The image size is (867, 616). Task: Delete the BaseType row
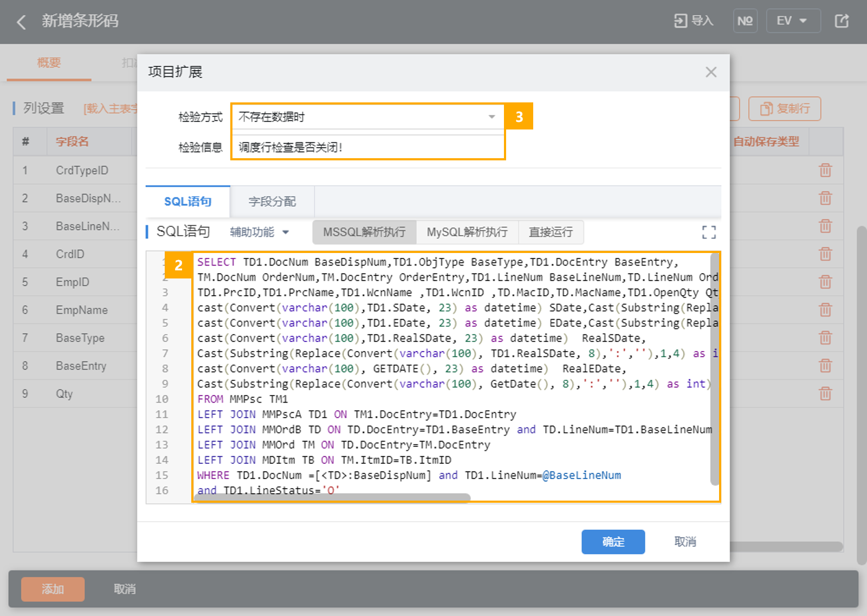pyautogui.click(x=825, y=338)
